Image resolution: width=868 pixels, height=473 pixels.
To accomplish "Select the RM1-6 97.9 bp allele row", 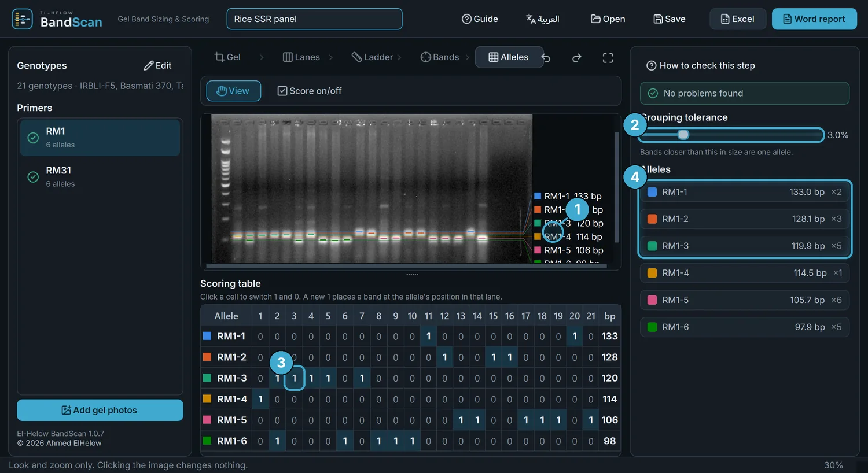I will point(745,327).
